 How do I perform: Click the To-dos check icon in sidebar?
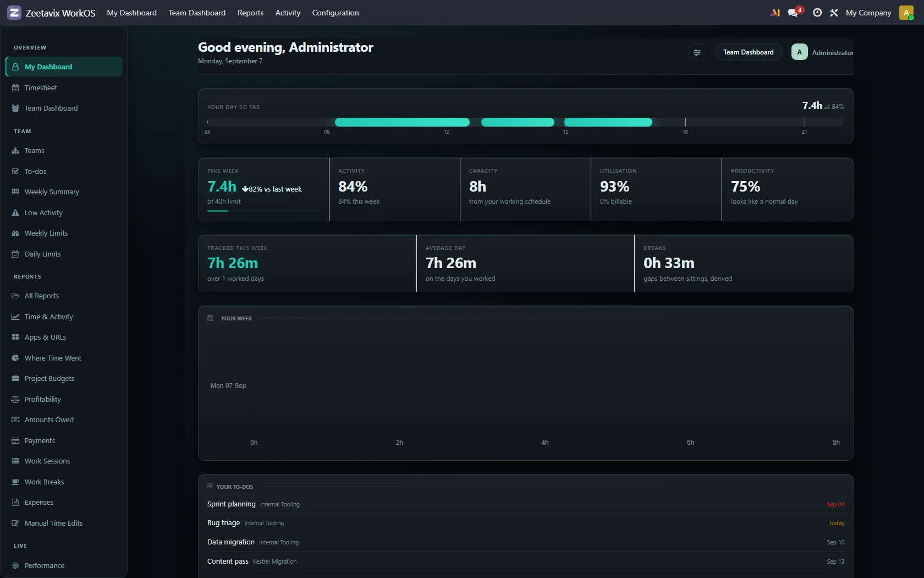[x=15, y=172]
